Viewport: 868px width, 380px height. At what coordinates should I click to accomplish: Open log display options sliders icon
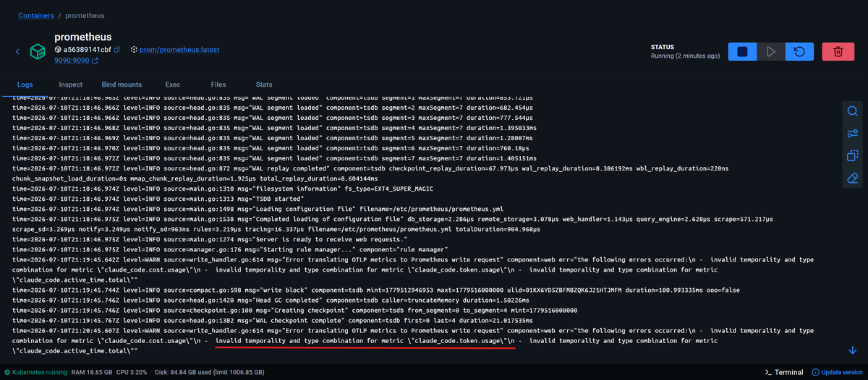853,134
